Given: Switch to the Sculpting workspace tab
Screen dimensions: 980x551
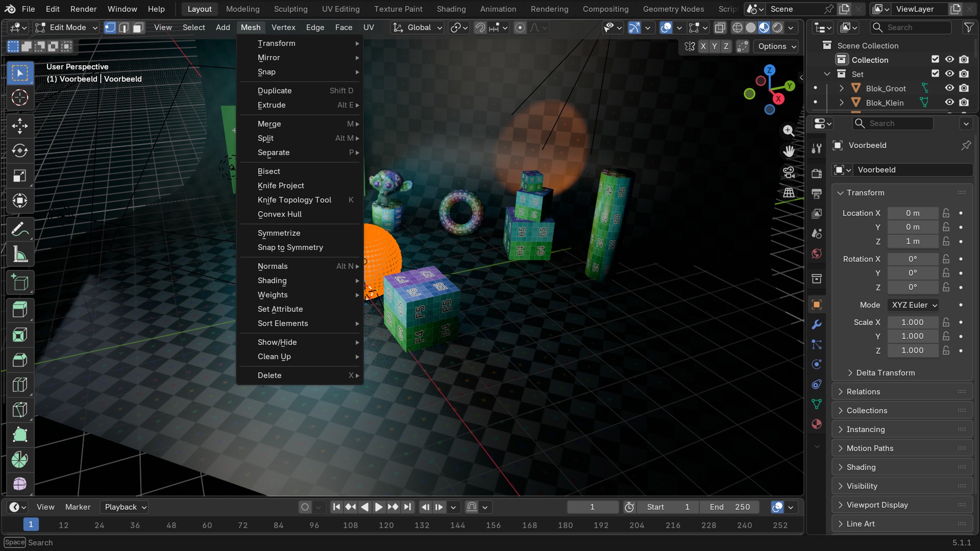Looking at the screenshot, I should 290,9.
